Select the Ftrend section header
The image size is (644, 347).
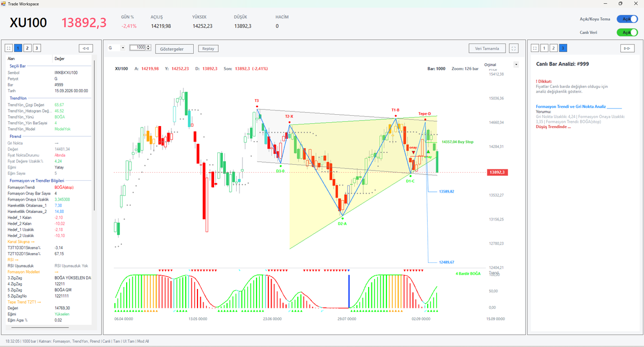[x=49, y=137]
